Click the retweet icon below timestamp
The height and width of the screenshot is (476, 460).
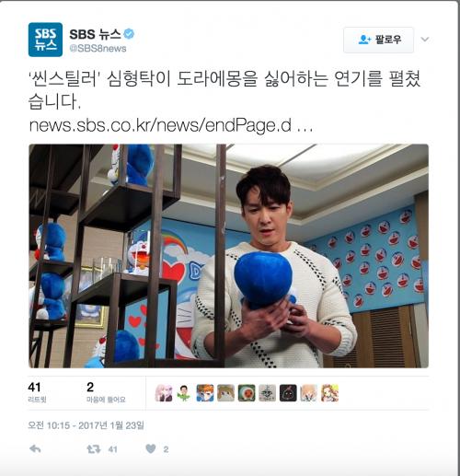[x=94, y=449]
